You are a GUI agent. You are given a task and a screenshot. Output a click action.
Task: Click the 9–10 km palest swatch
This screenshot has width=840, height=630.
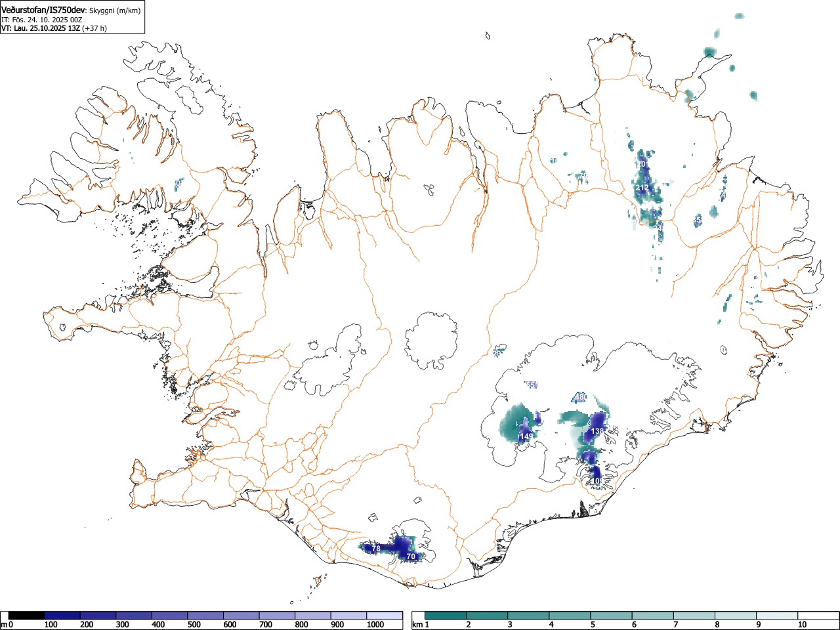[x=778, y=616]
